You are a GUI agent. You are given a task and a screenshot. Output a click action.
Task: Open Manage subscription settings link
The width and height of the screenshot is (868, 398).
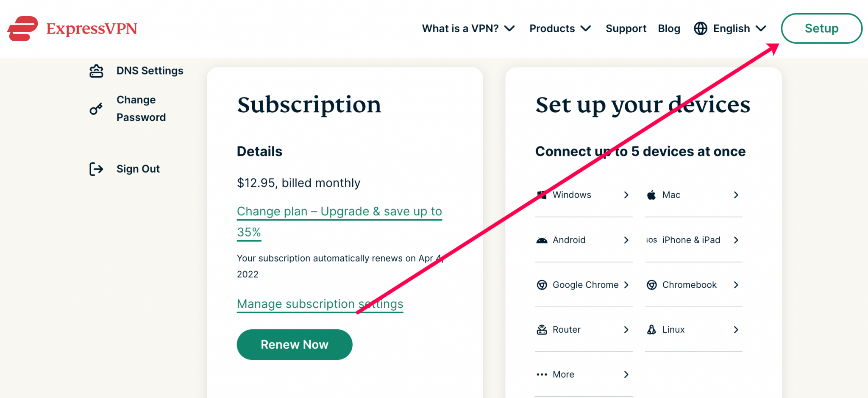click(320, 303)
